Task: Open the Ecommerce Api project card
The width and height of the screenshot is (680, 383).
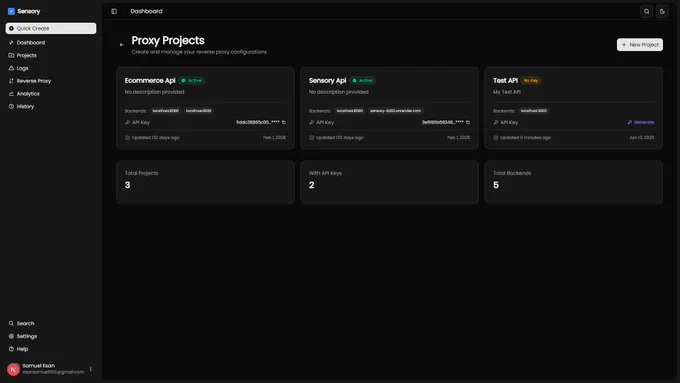Action: pyautogui.click(x=205, y=108)
